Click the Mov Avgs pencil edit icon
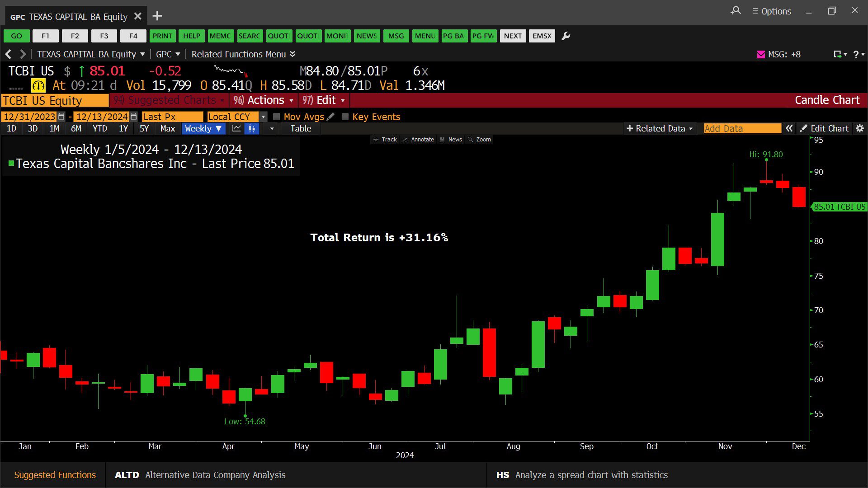 [331, 117]
